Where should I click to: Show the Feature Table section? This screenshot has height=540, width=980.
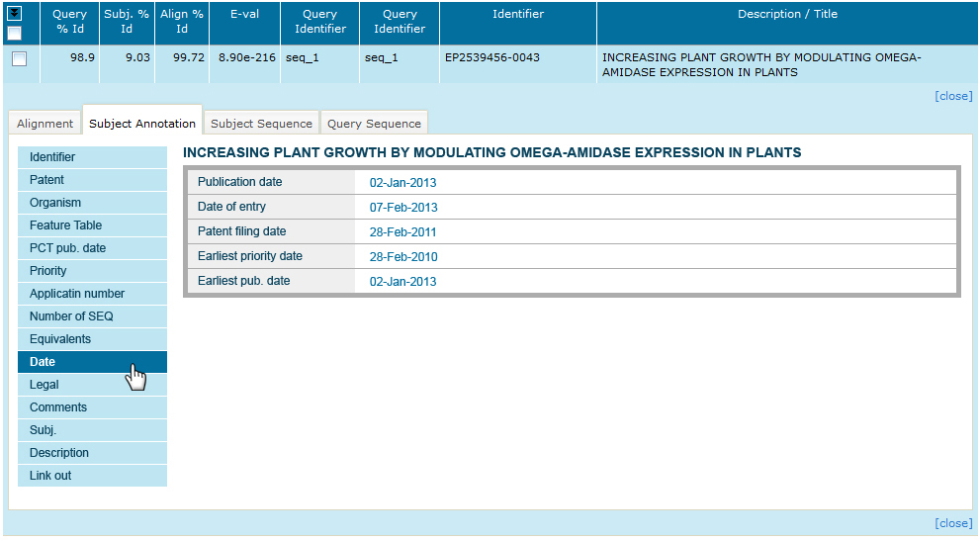(92, 225)
